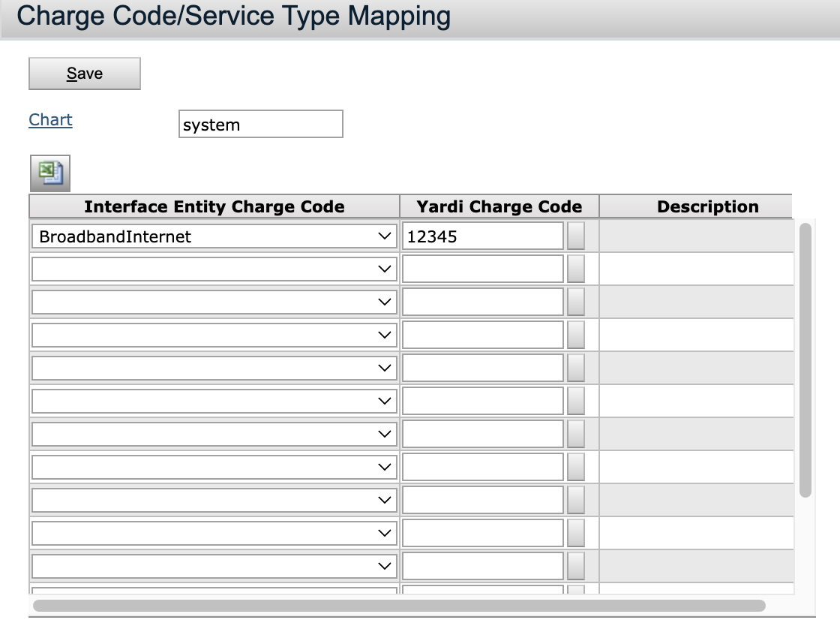Click the vertical scrollbar of the mapping table
Screen dimensions: 840x632
805,360
